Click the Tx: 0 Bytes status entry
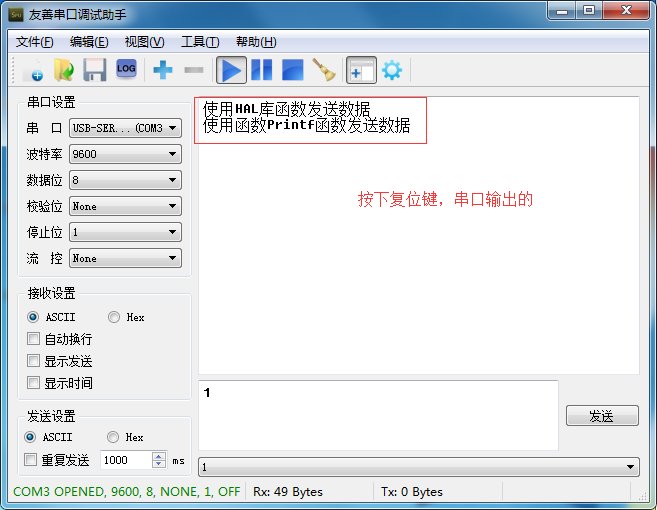 tap(411, 492)
